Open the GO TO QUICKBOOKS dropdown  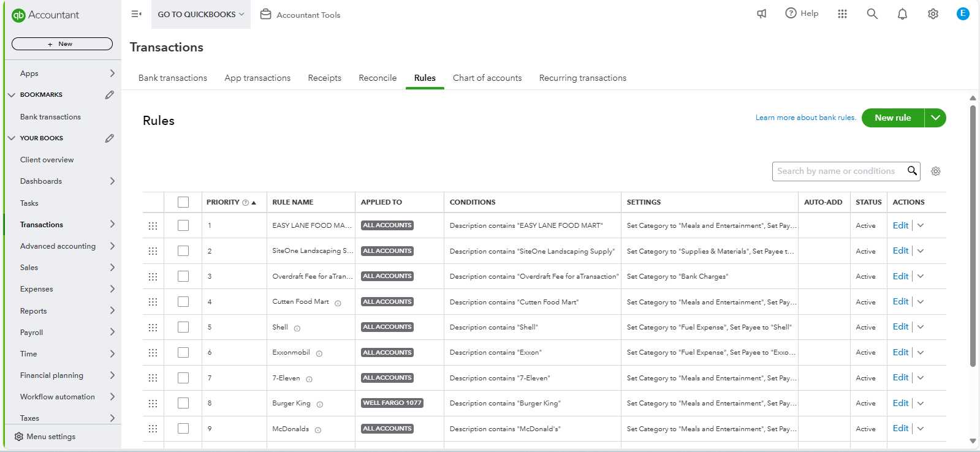tap(201, 14)
